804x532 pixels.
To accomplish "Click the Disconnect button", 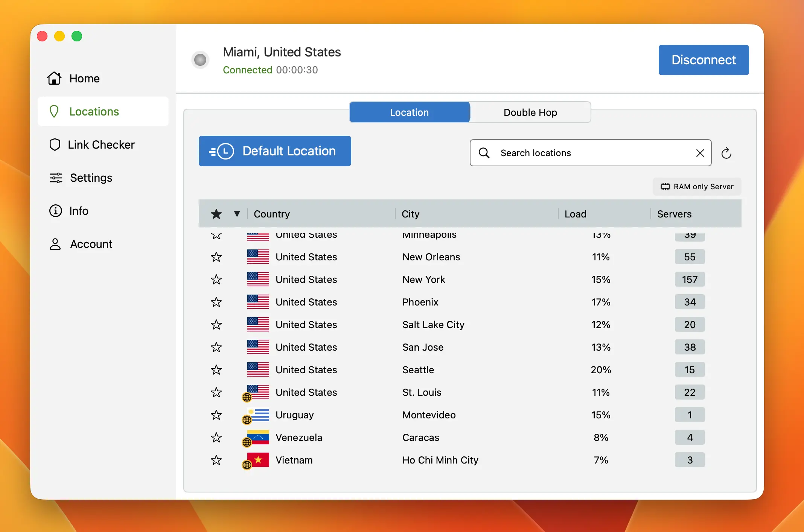I will click(703, 60).
